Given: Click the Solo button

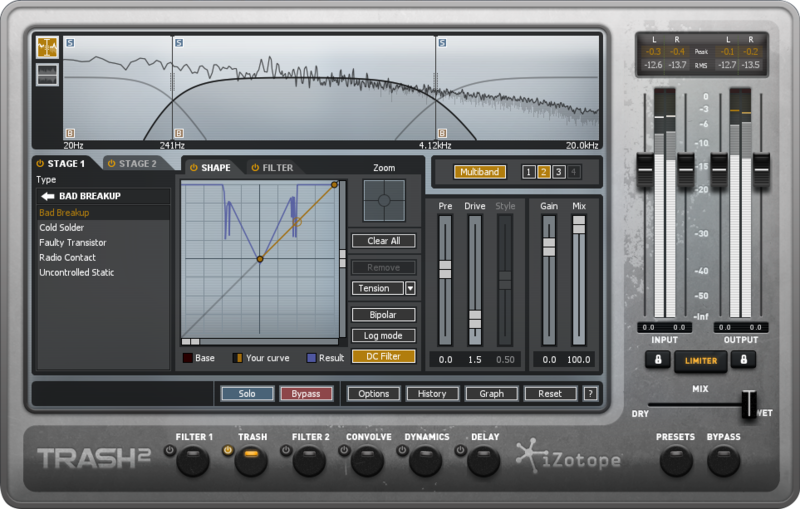Looking at the screenshot, I should click(x=247, y=394).
